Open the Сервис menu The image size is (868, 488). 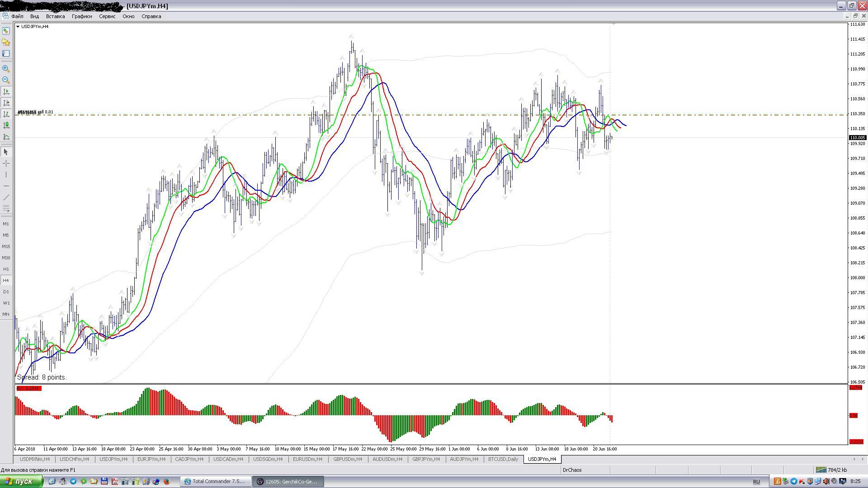click(107, 16)
